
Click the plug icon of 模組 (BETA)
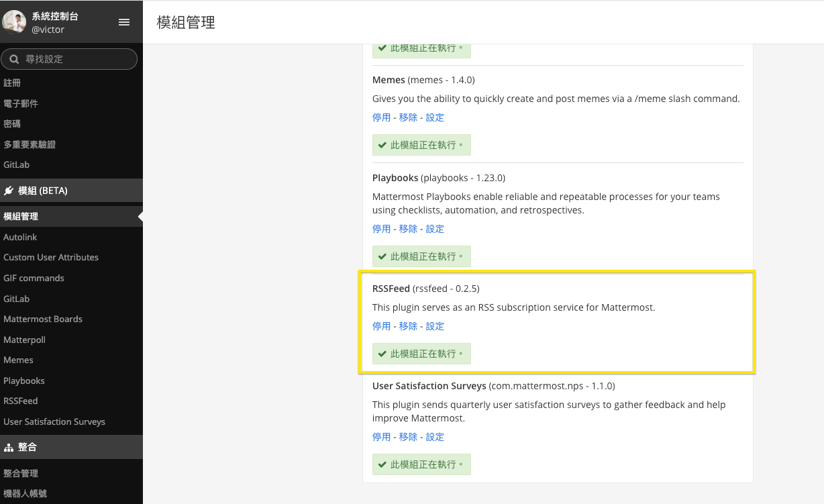9,191
